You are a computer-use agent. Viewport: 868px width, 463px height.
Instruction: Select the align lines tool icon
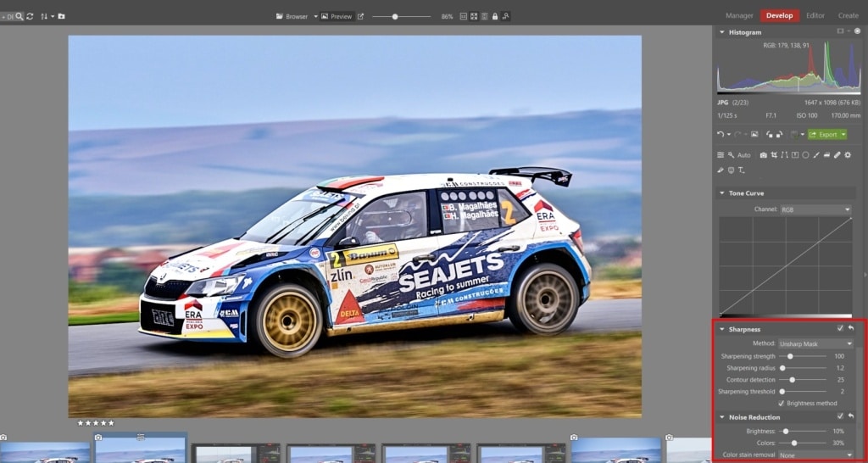pos(784,155)
